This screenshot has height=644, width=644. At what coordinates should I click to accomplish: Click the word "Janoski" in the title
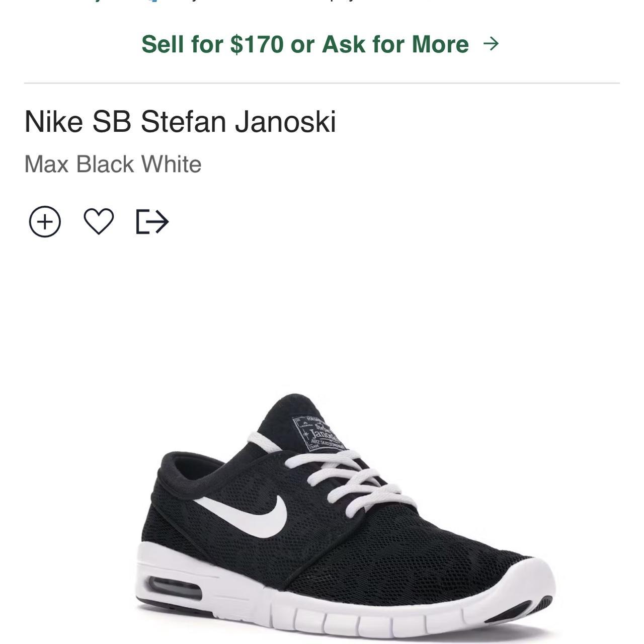[x=285, y=121]
